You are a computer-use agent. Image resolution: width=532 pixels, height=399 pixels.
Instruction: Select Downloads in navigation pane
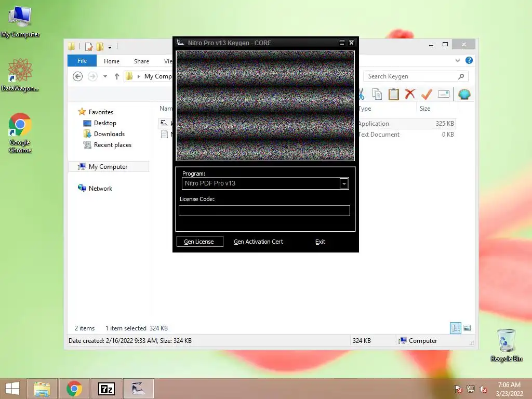[109, 134]
